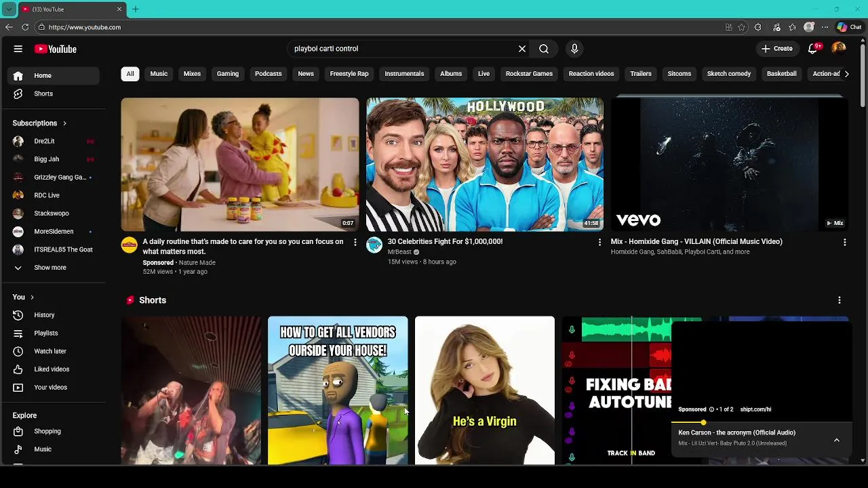Open RDC Live subscription
Image resolution: width=868 pixels, height=488 pixels.
click(53, 195)
